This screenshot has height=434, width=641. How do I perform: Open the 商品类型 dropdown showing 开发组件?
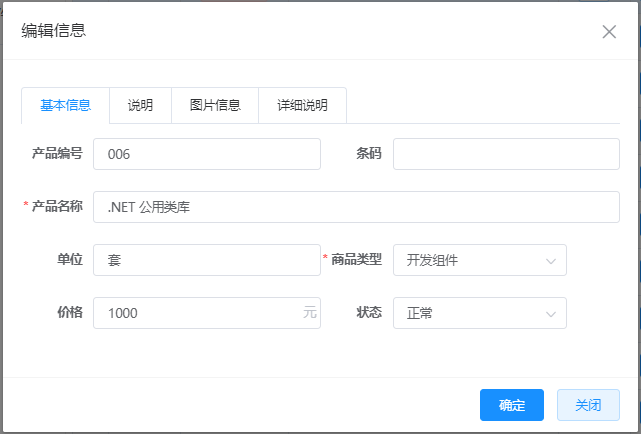point(480,260)
